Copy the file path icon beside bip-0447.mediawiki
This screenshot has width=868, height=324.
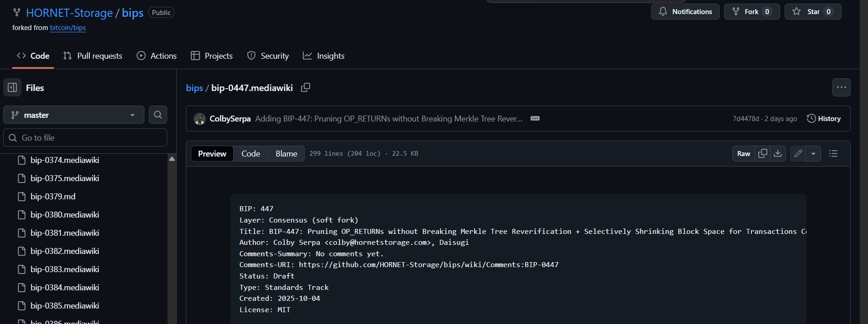click(306, 87)
